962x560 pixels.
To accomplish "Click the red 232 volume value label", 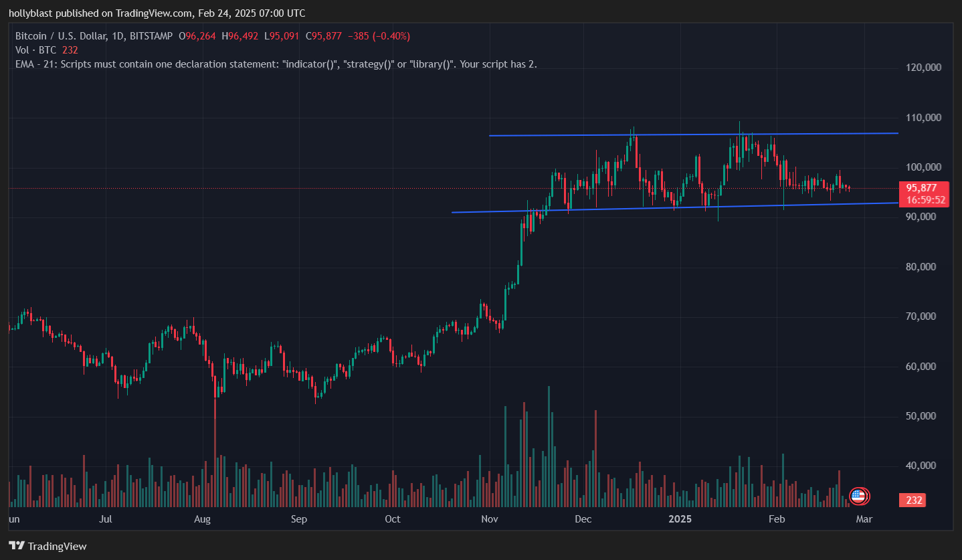I will 911,500.
